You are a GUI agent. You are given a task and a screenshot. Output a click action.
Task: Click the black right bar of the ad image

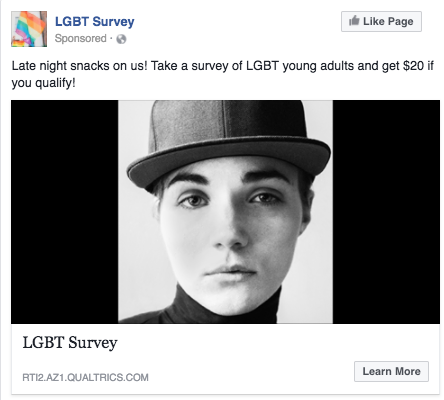(386, 212)
